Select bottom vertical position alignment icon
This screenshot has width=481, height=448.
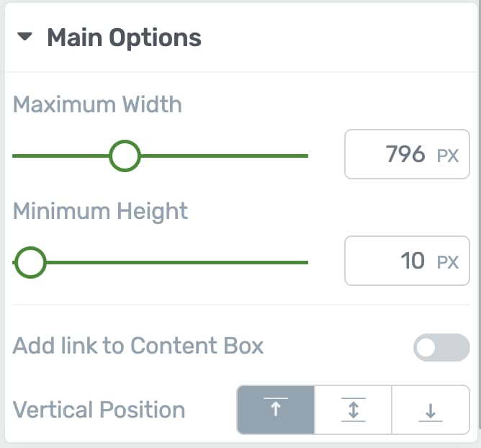(x=431, y=410)
